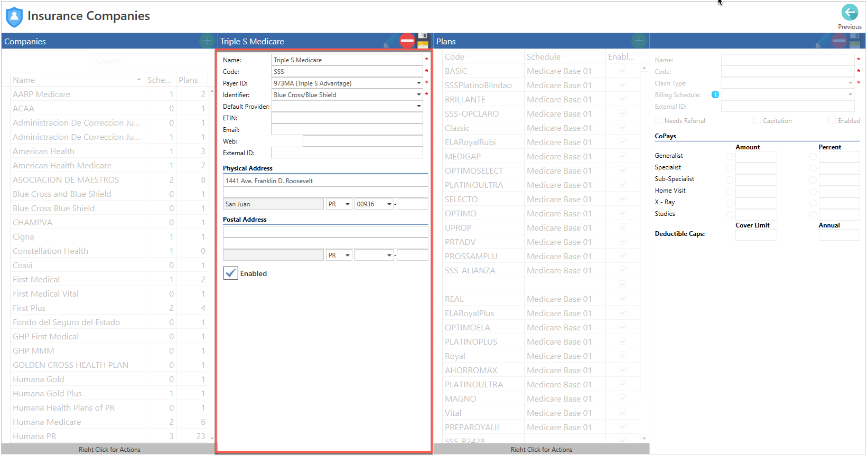868x456 pixels.
Task: Select the First Medical Vital company
Action: pos(109,293)
